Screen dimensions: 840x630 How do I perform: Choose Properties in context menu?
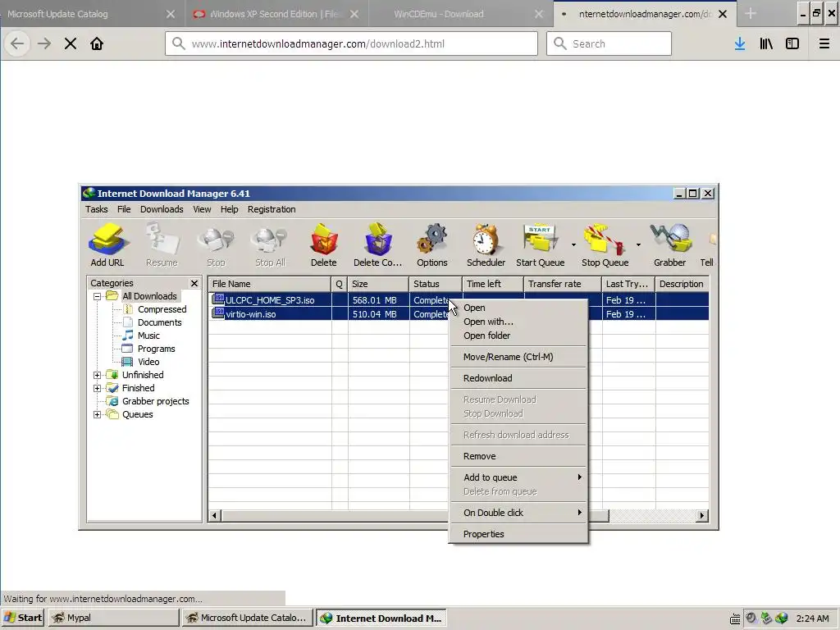click(x=518, y=534)
